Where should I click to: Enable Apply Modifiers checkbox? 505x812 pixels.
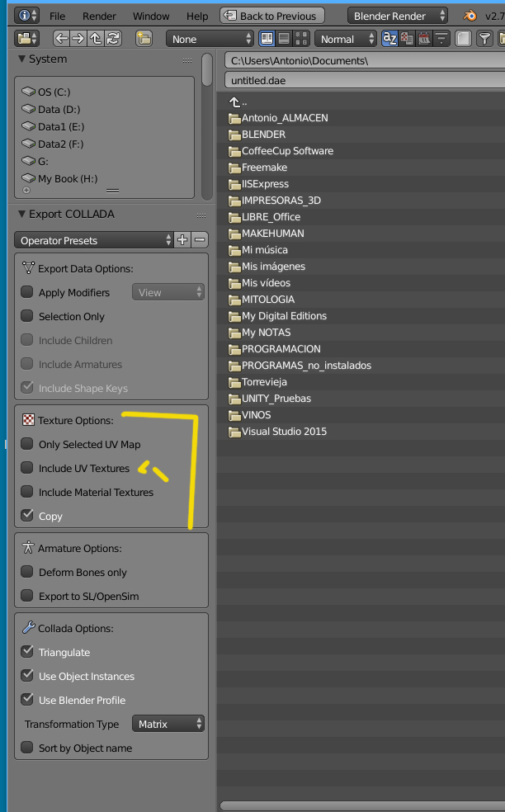[27, 292]
